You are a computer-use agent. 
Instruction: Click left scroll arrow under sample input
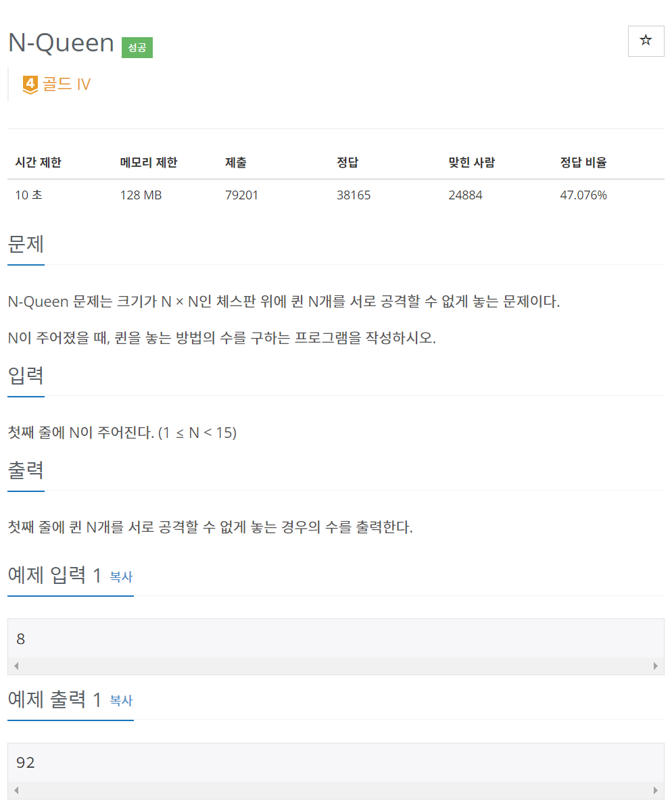click(16, 666)
